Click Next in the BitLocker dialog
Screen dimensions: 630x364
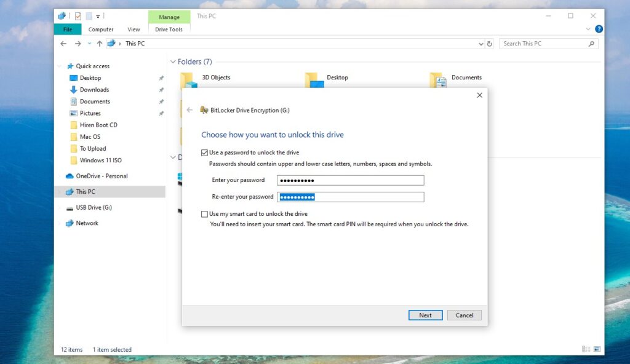coord(425,315)
